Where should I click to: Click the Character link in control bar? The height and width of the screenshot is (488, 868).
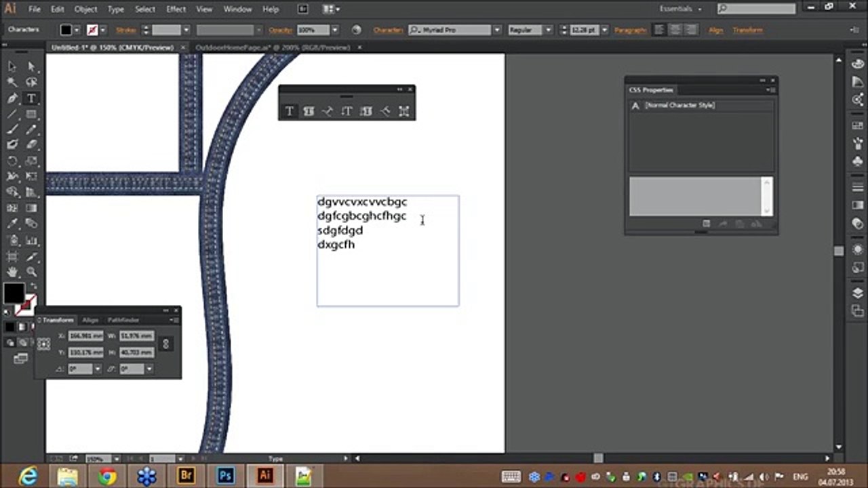point(389,30)
